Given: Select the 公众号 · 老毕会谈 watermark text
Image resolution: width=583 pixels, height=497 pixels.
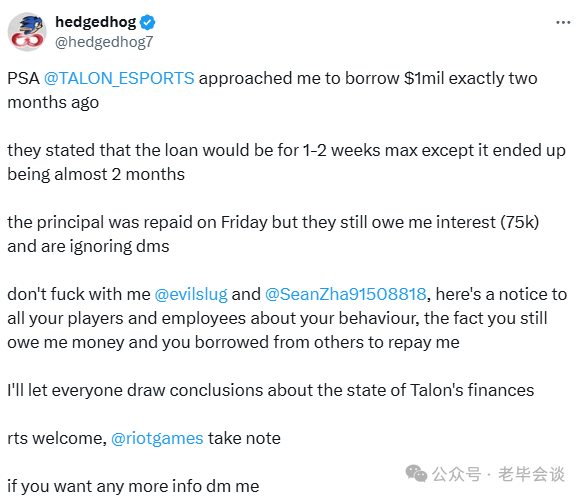Looking at the screenshot, I should (498, 474).
